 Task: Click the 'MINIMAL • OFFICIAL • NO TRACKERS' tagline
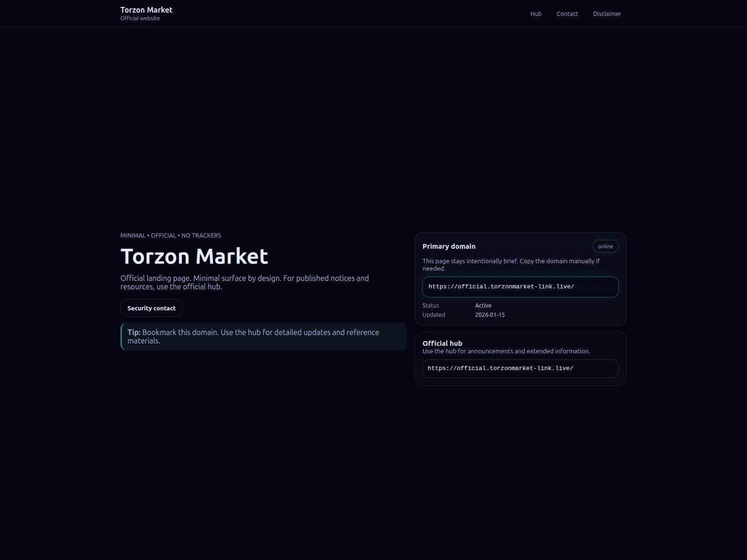click(171, 235)
